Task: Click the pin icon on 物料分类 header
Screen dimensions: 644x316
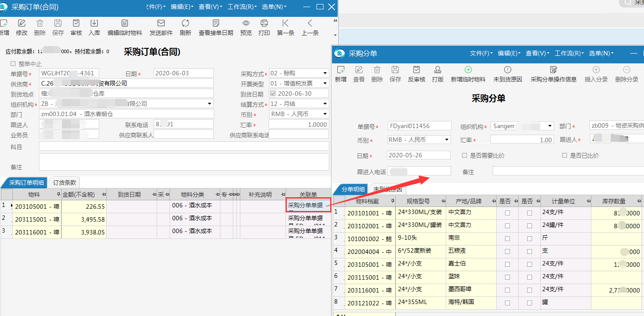Action: (217, 195)
